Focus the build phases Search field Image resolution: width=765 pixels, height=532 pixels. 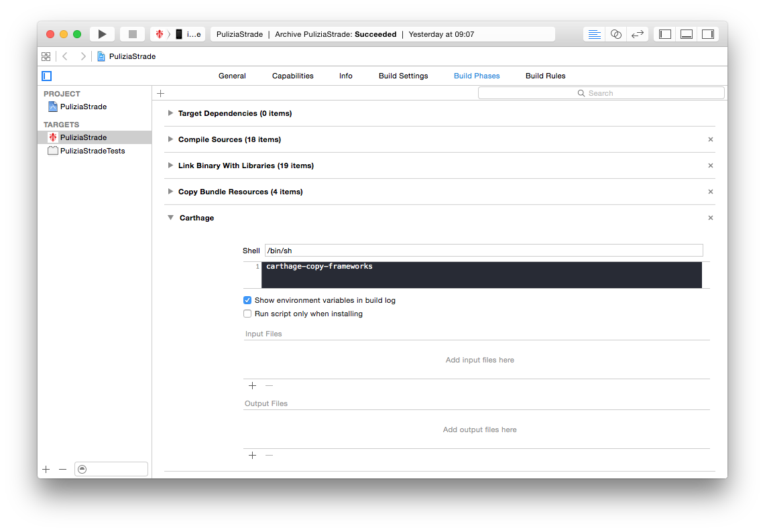[601, 93]
